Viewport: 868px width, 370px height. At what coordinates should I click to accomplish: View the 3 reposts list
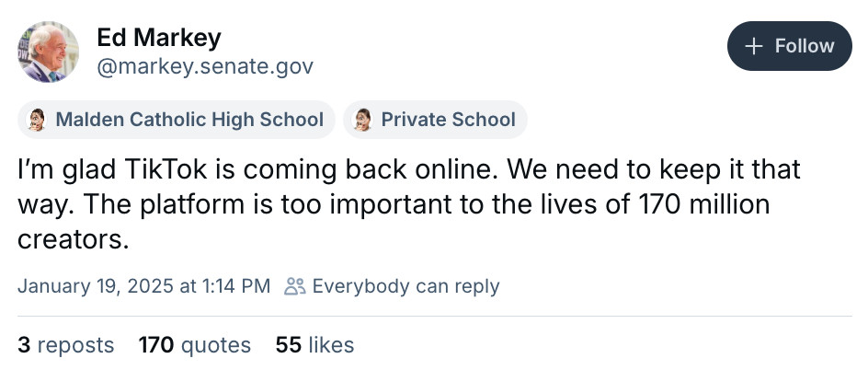(x=66, y=345)
